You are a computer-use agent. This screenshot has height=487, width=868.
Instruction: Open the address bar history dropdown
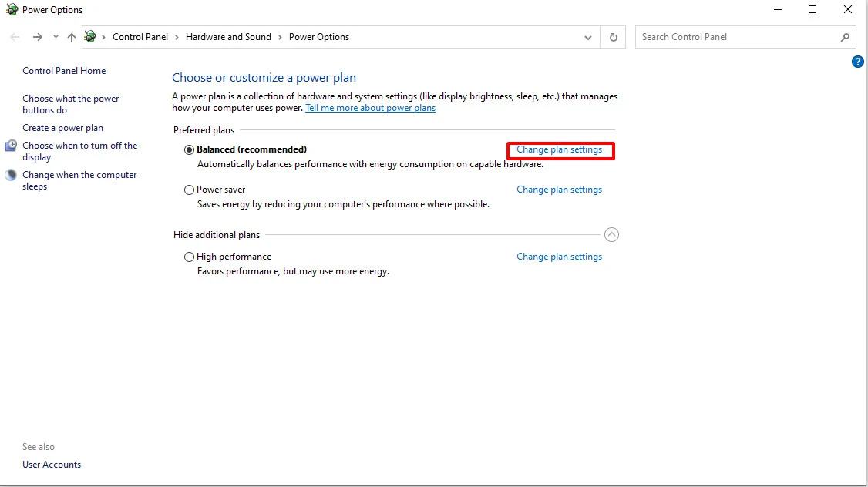[588, 37]
